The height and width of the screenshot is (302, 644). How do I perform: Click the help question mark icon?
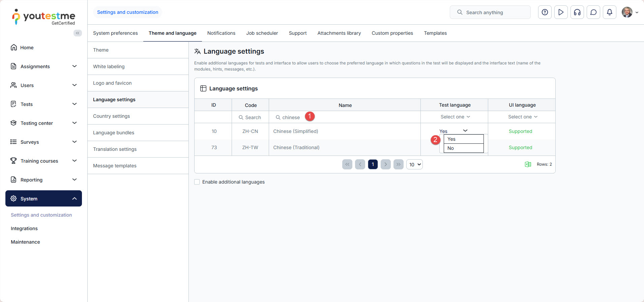(x=545, y=12)
